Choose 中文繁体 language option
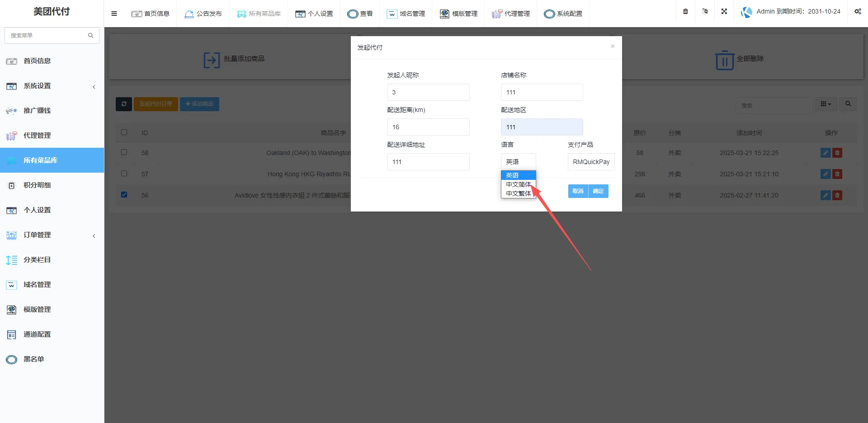Image resolution: width=868 pixels, height=423 pixels. 518,193
